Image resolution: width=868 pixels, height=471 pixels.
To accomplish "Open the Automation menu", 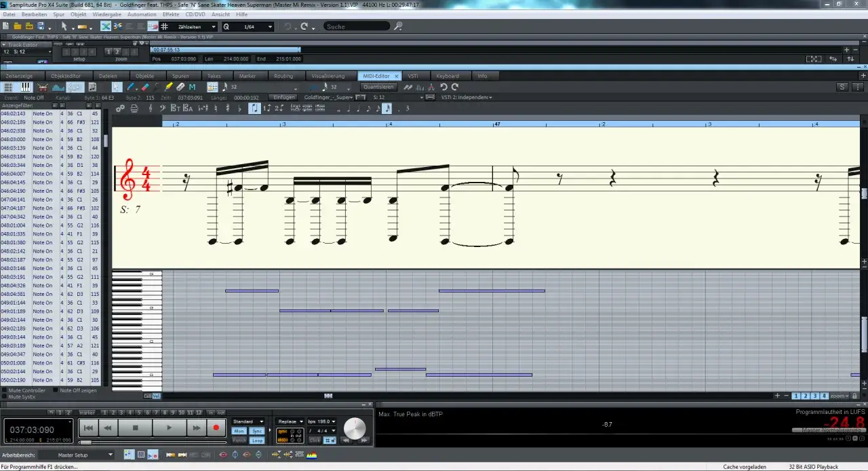I will 142,14.
